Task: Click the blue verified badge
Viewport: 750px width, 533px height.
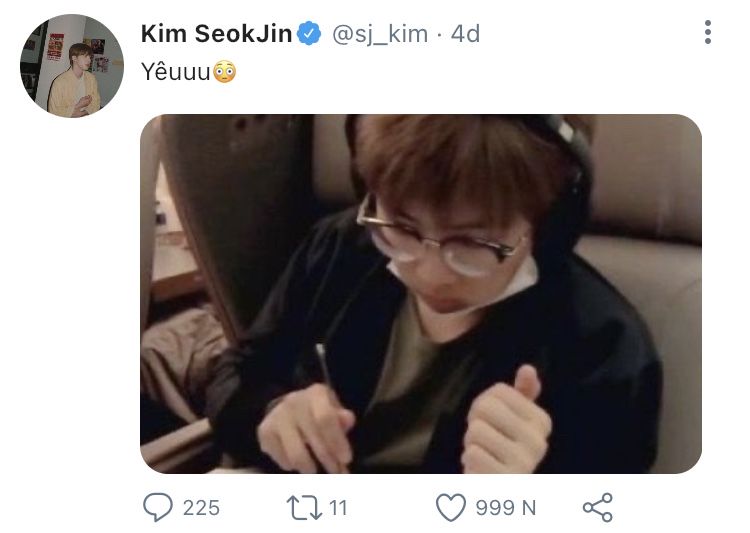Action: click(310, 34)
